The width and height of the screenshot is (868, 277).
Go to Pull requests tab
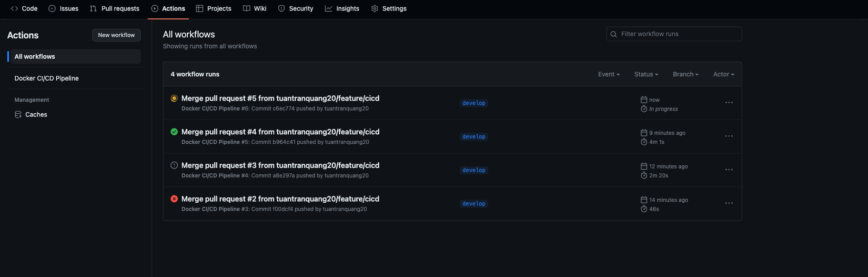[x=115, y=8]
